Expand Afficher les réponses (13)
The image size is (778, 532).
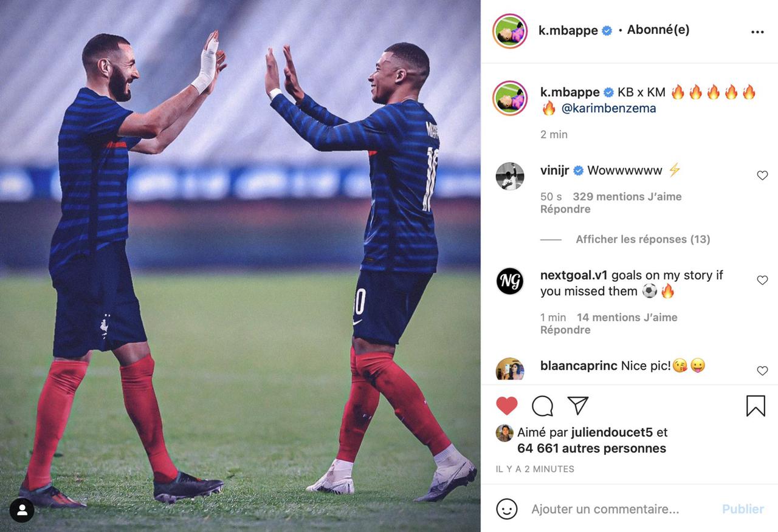[x=643, y=239]
